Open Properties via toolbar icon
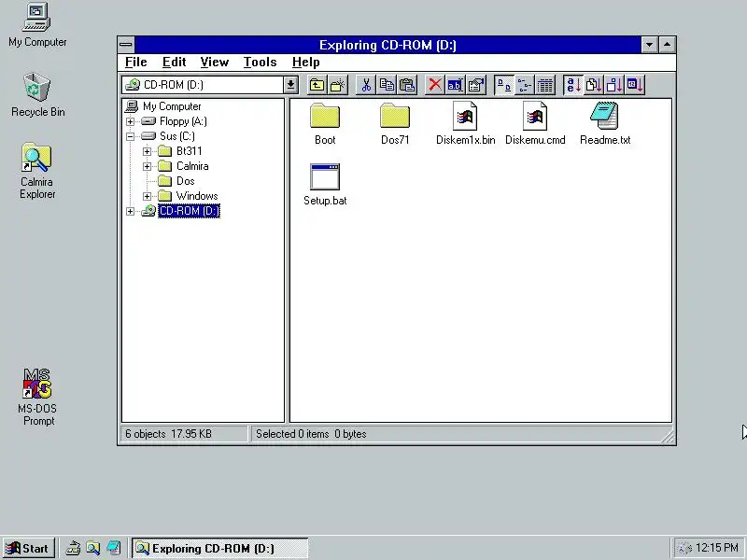Image resolution: width=747 pixels, height=560 pixels. click(475, 85)
